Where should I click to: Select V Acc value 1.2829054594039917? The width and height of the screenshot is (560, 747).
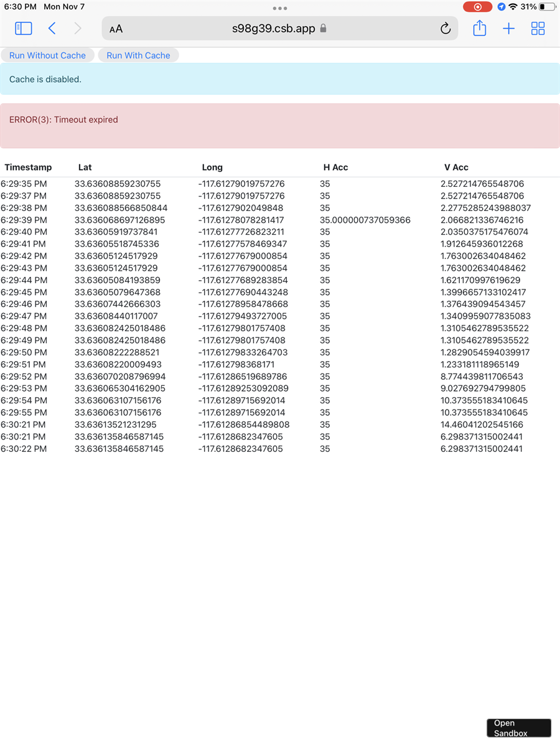point(485,352)
